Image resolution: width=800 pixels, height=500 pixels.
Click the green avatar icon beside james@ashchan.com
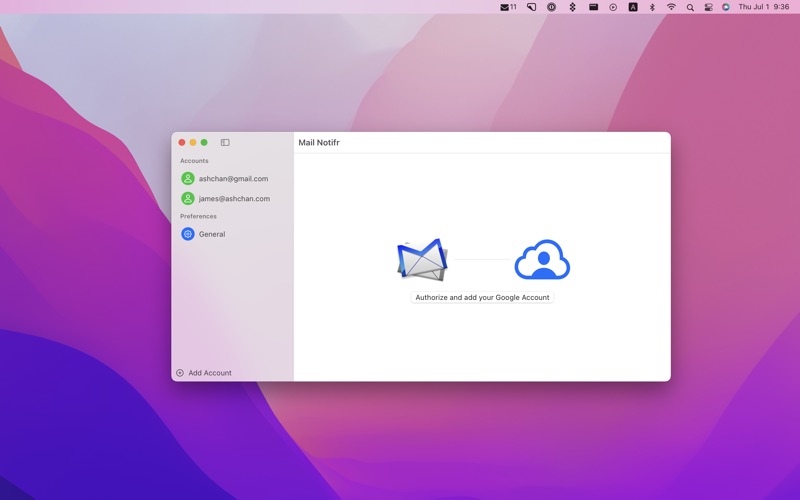pyautogui.click(x=188, y=198)
